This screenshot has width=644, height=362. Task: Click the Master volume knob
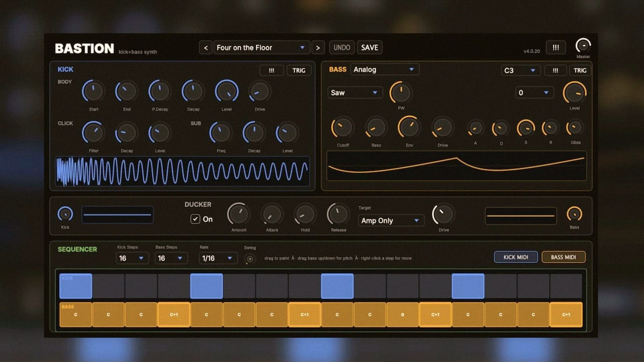583,46
